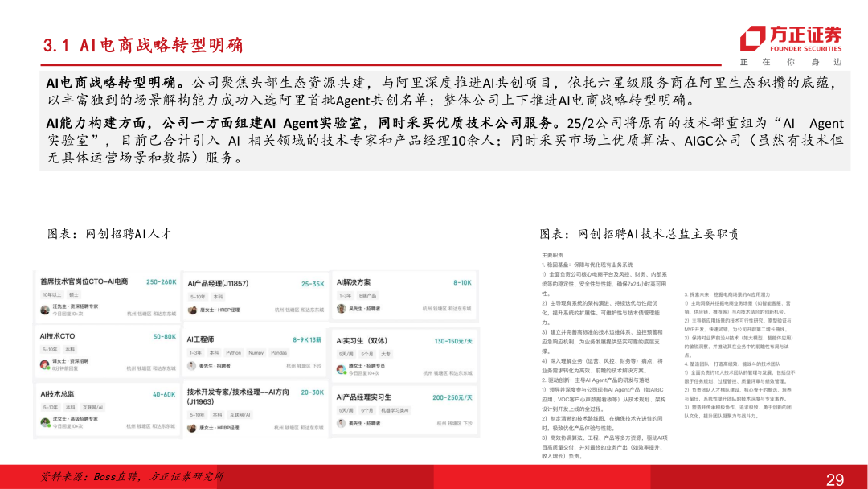Click duty line 1. 稳固基盘：保障与优化现有业务系统
This screenshot has width=868, height=489.
(588, 265)
